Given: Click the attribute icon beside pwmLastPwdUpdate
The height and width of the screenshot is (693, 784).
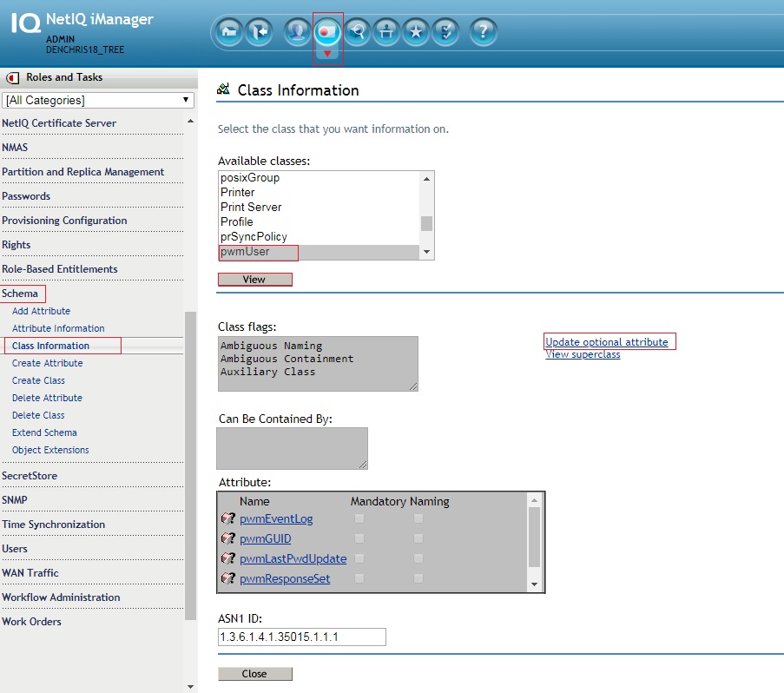Looking at the screenshot, I should [228, 558].
